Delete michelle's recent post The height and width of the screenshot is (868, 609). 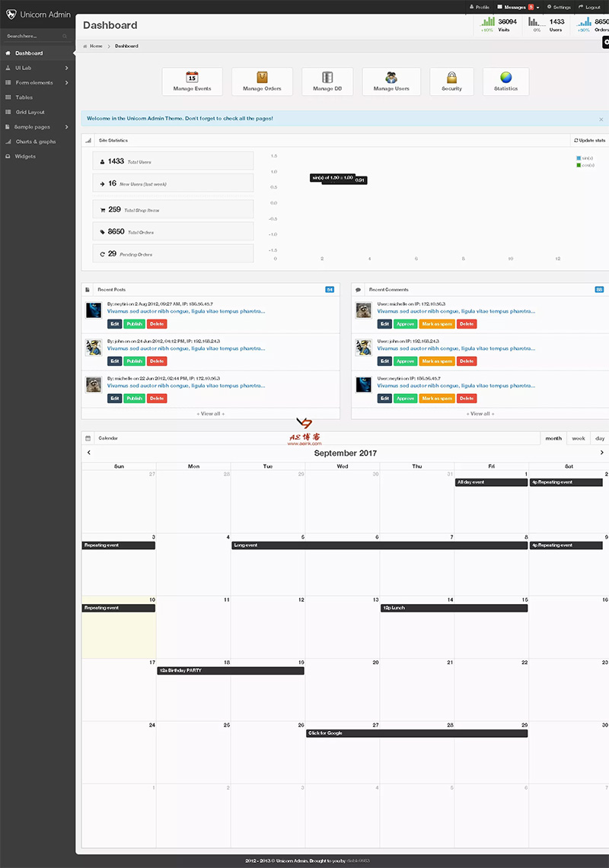tap(157, 398)
